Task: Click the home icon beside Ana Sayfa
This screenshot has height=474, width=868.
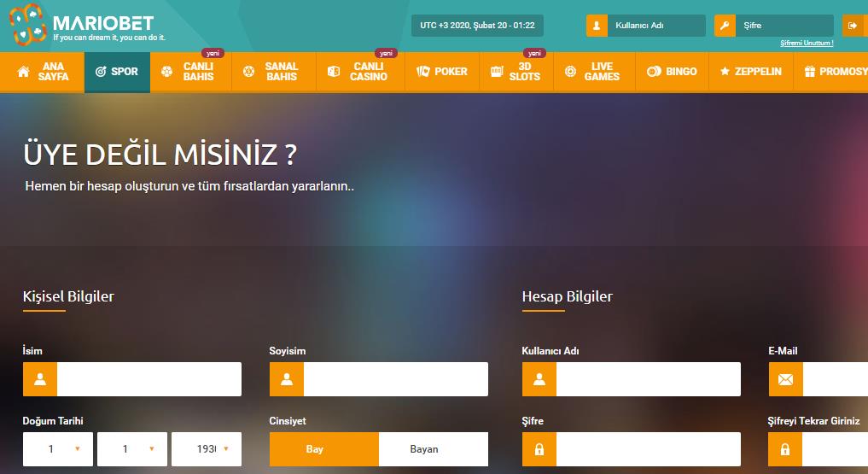Action: (x=23, y=72)
